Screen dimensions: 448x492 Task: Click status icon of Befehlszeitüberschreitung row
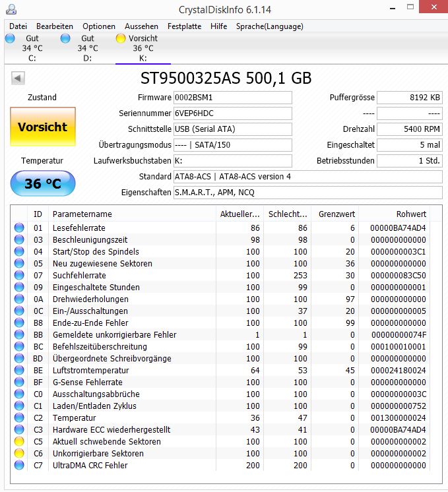[19, 347]
